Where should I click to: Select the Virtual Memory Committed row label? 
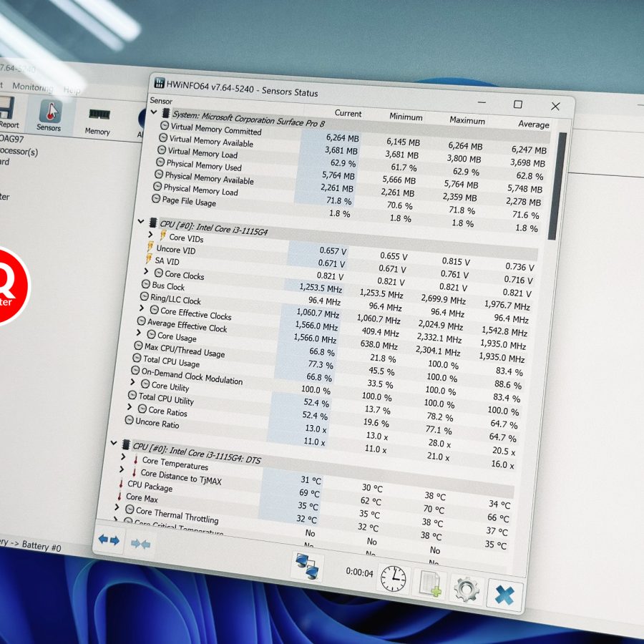point(216,130)
